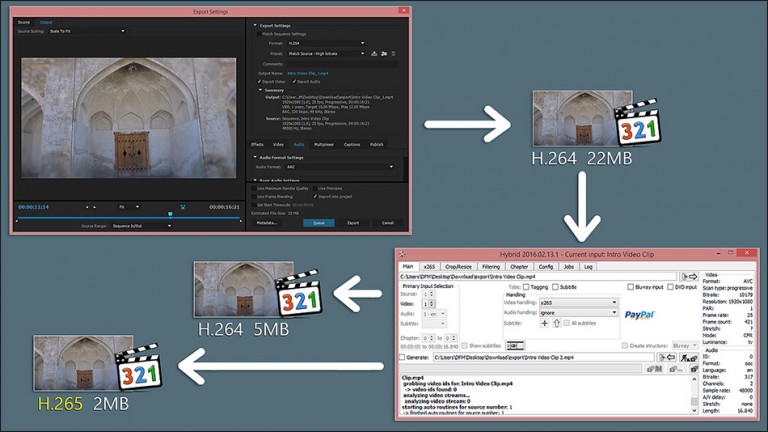This screenshot has width=768, height=432.
Task: Switch to the Crop/Resize tab in Hybrid
Action: point(461,267)
